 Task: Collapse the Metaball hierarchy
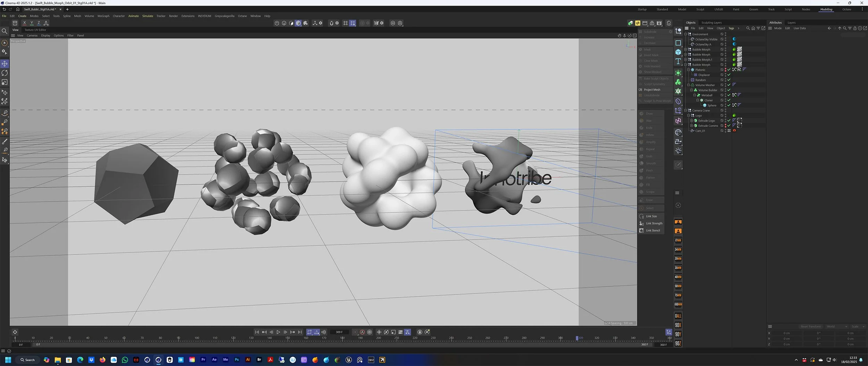(x=695, y=95)
